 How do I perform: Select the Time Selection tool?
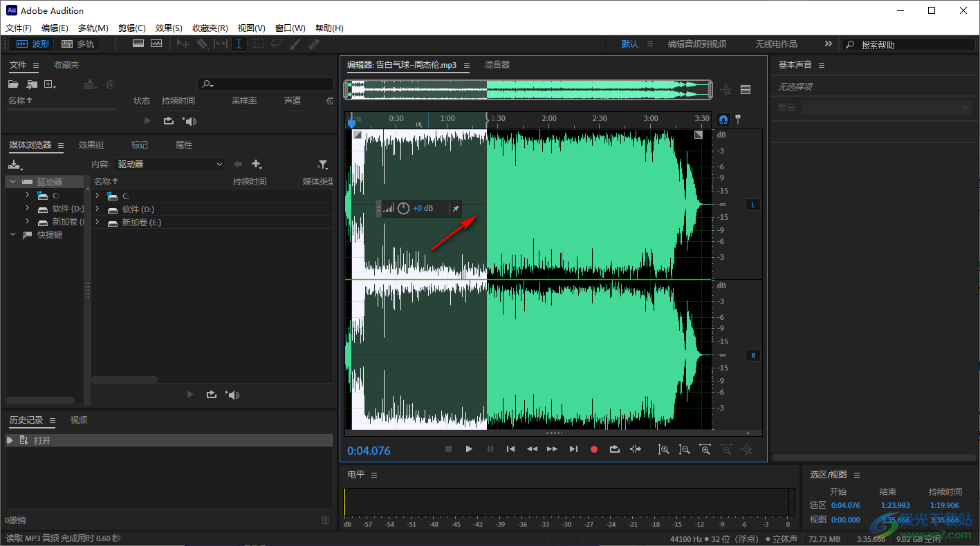point(239,44)
